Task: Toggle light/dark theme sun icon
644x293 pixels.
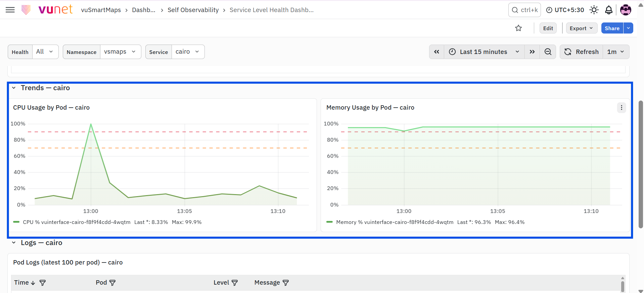Action: 594,10
